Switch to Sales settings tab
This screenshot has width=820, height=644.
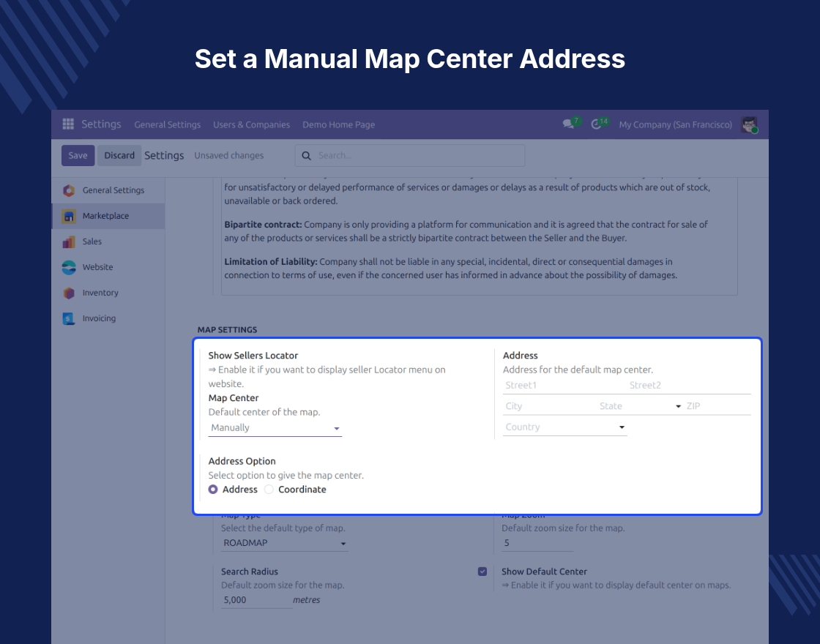[108, 241]
